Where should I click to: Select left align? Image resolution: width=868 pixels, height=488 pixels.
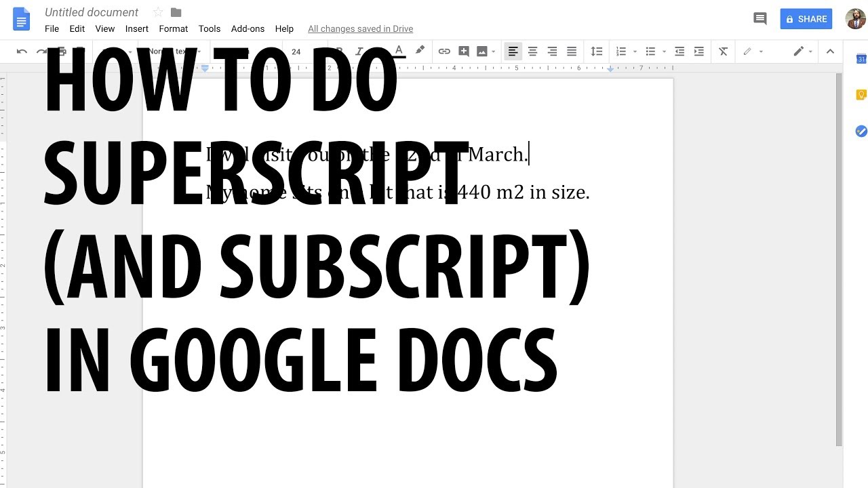click(x=513, y=52)
